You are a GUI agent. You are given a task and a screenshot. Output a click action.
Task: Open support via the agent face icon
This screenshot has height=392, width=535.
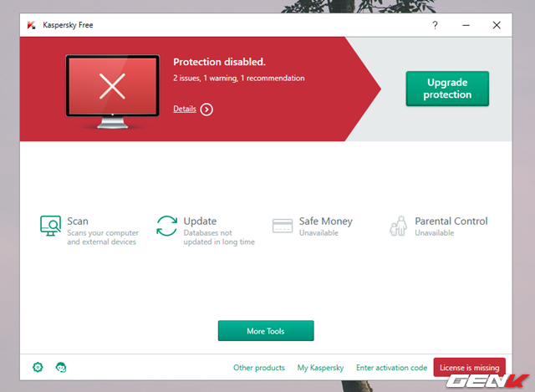[61, 367]
